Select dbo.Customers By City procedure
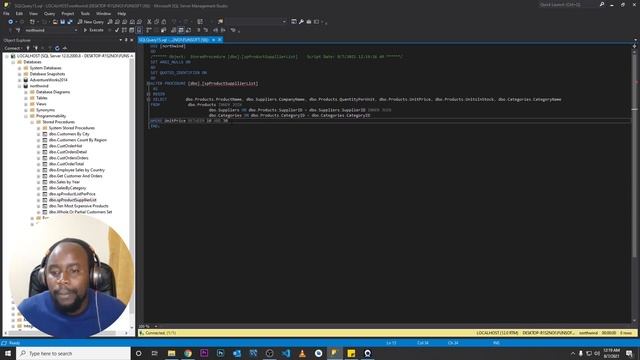The height and width of the screenshot is (360, 640). click(x=69, y=134)
